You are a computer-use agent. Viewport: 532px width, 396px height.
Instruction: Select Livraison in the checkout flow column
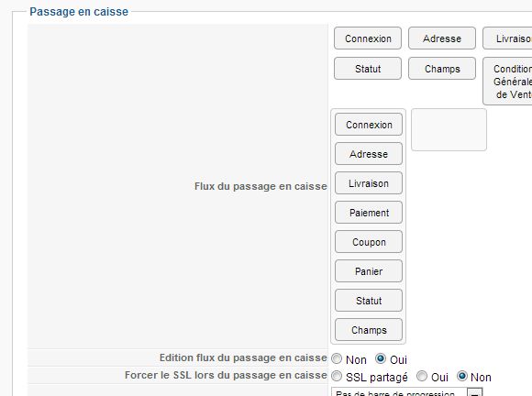pos(369,183)
